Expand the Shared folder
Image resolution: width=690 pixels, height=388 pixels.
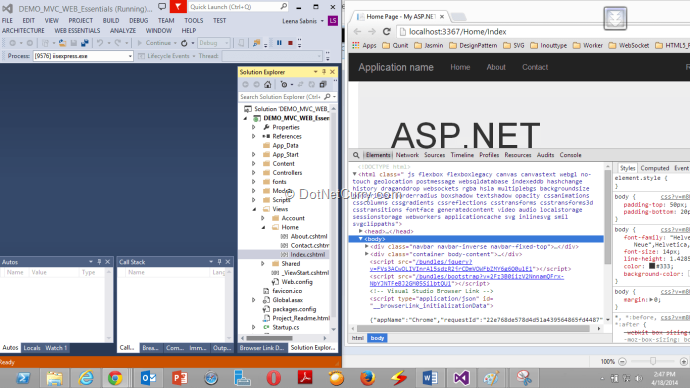pyautogui.click(x=263, y=264)
